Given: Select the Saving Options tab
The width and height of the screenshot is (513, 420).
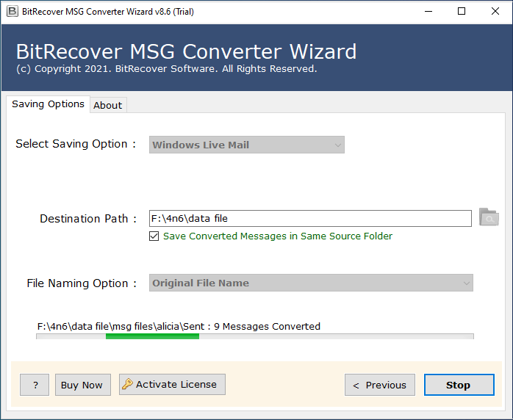Looking at the screenshot, I should [48, 104].
